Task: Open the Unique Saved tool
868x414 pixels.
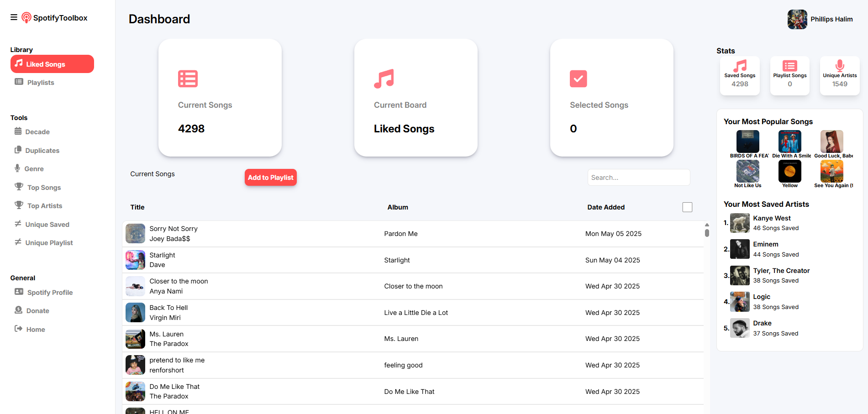Action: (x=47, y=225)
